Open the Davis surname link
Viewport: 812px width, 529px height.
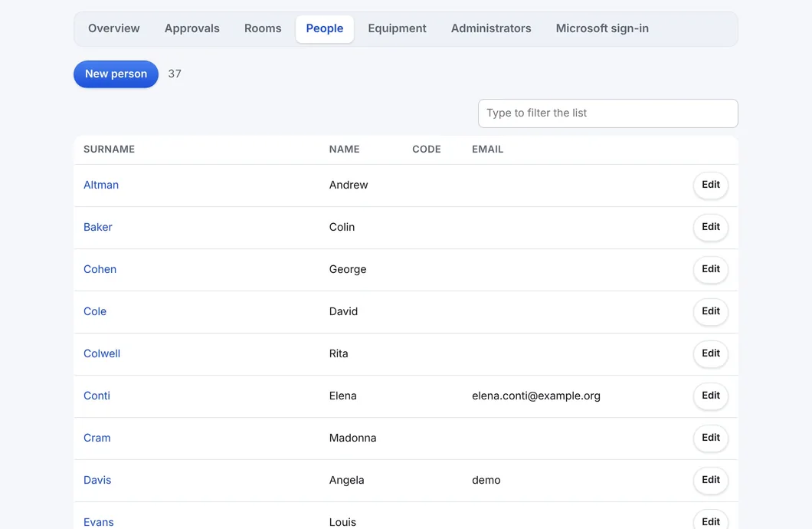point(97,480)
